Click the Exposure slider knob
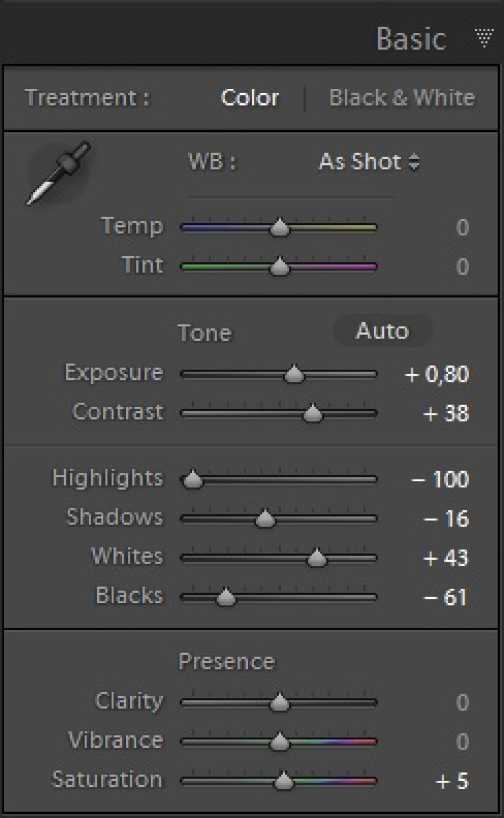Screen dimensions: 504x818 [x=293, y=375]
